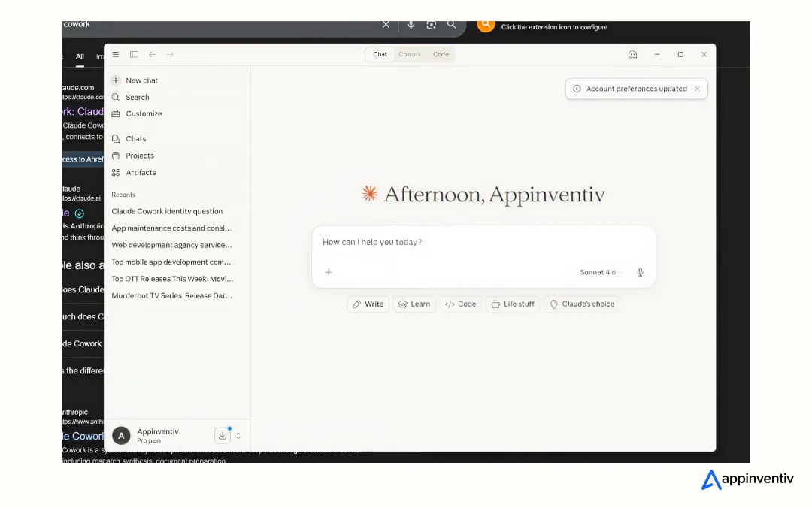Screen dimensions: 812x508
Task: Toggle the panel layout icon beside the hamburger
Action: click(134, 54)
